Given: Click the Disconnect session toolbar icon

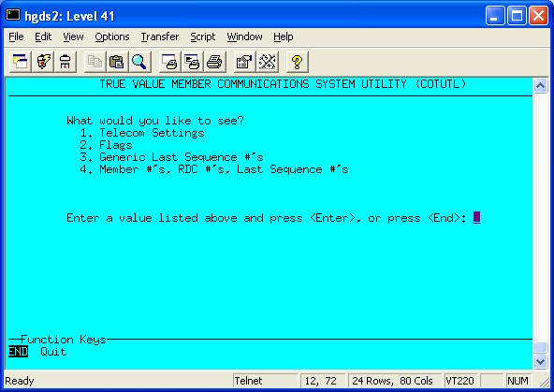Looking at the screenshot, I should [x=65, y=62].
